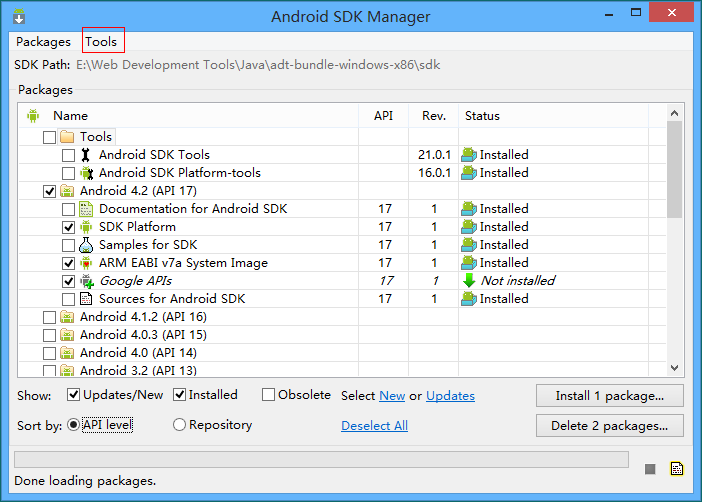Click the Android 4.2 (API 17) folder icon

[67, 191]
